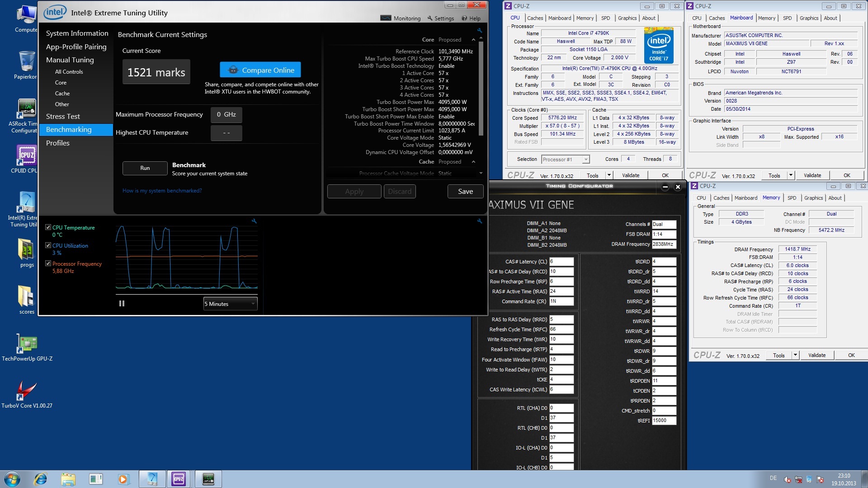Viewport: 868px width, 488px height.
Task: Click Save button in XTU
Action: tap(465, 192)
